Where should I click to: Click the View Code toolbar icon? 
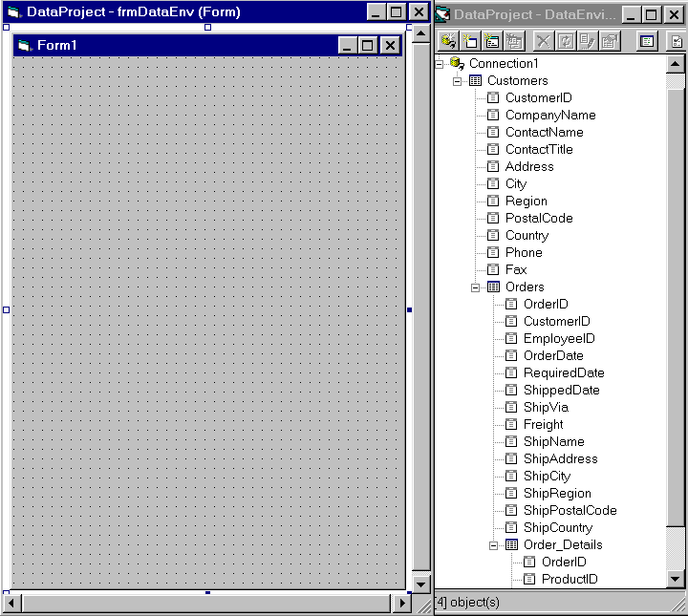[647, 42]
